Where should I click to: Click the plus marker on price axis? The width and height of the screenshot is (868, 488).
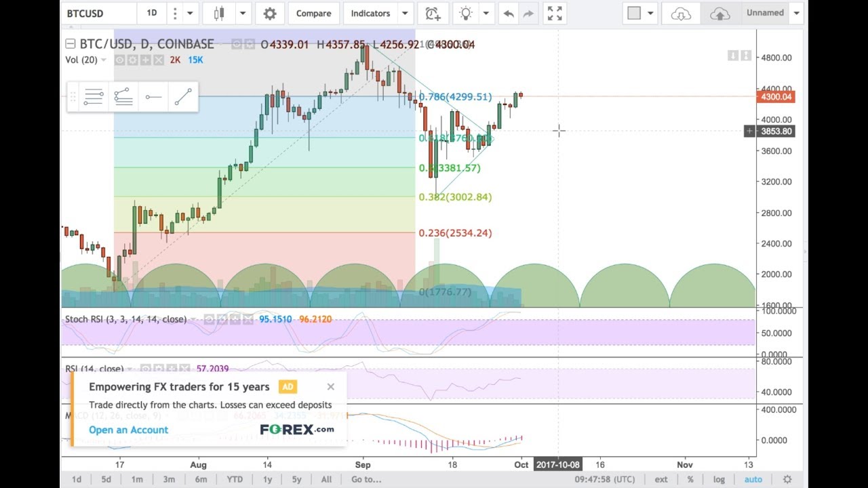(x=749, y=131)
